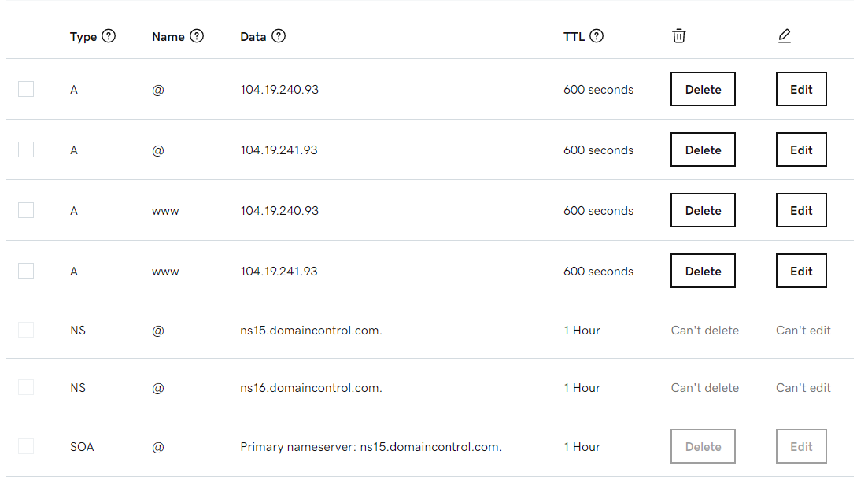Viewport: 868px width, 484px height.
Task: Delete the @ record pointing to 104.19.241.93
Action: (x=703, y=150)
